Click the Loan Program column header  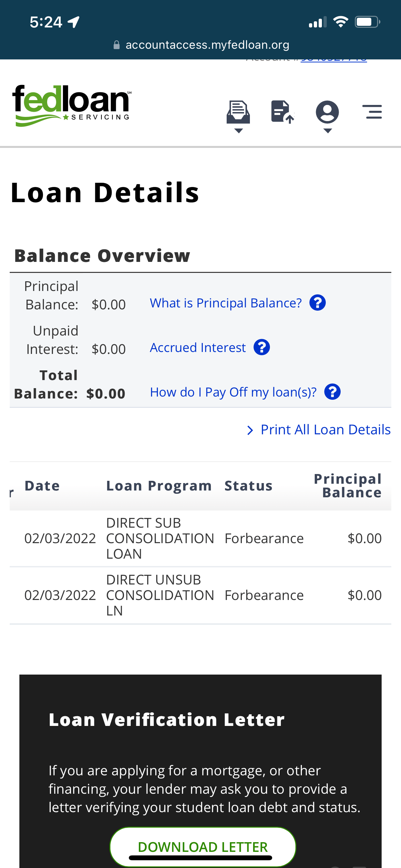coord(159,486)
